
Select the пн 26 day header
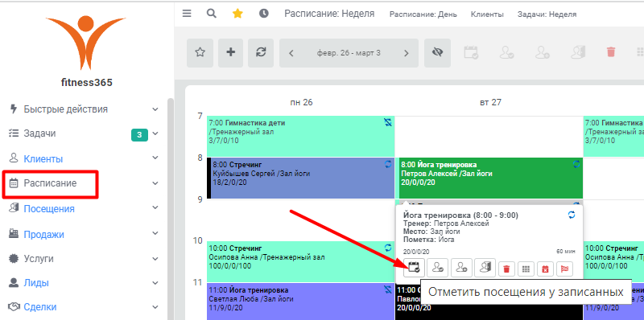pos(301,102)
